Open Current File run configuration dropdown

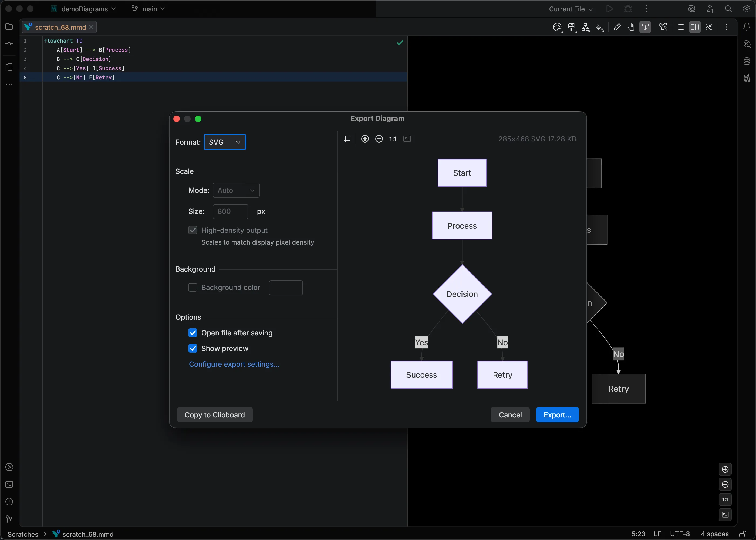tap(571, 9)
